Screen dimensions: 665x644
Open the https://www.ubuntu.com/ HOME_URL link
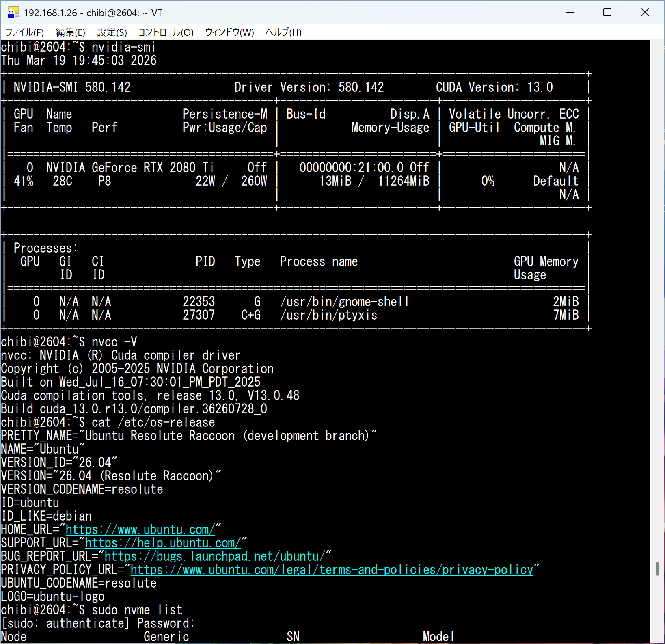(140, 529)
